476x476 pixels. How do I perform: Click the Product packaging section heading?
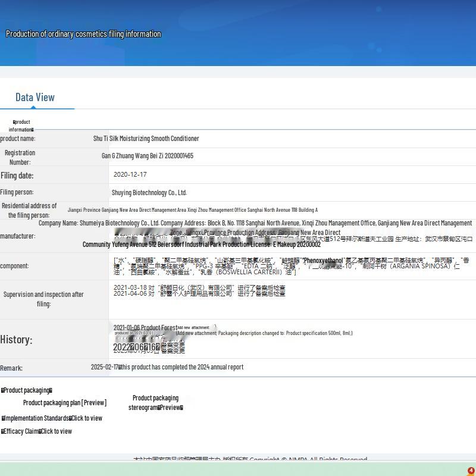27,390
